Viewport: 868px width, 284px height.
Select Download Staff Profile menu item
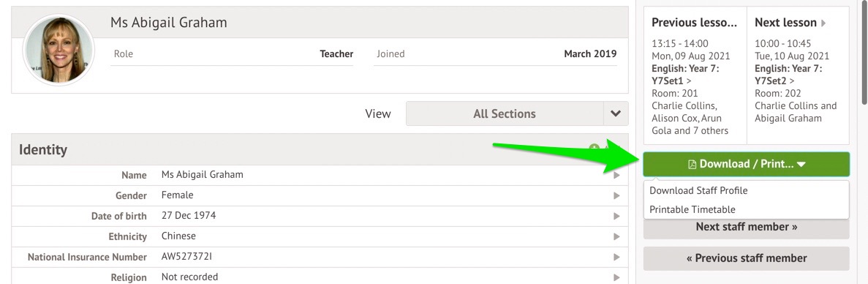[x=698, y=190]
